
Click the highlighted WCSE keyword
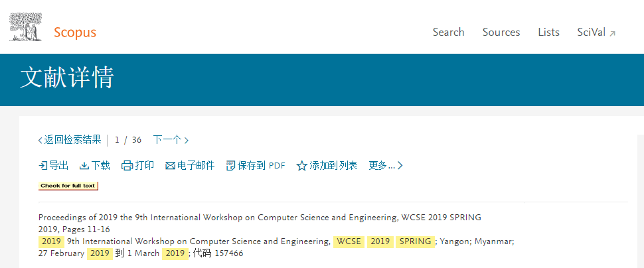(349, 241)
